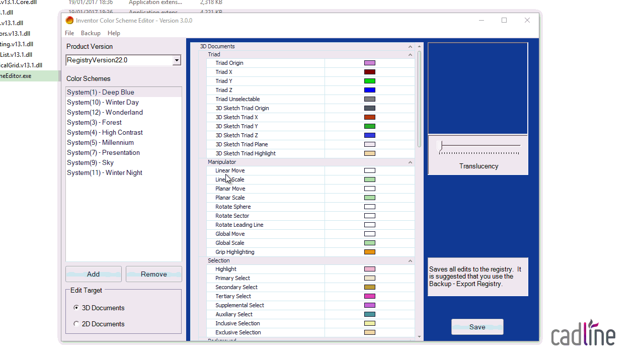644x362 pixels.
Task: Click the Planar Scale color swatch
Action: [x=370, y=198]
